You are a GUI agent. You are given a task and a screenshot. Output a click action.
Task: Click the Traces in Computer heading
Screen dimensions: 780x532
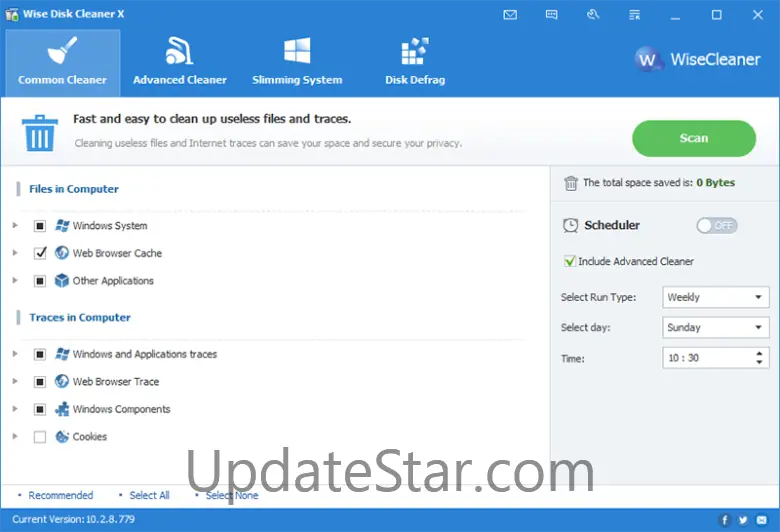[80, 318]
